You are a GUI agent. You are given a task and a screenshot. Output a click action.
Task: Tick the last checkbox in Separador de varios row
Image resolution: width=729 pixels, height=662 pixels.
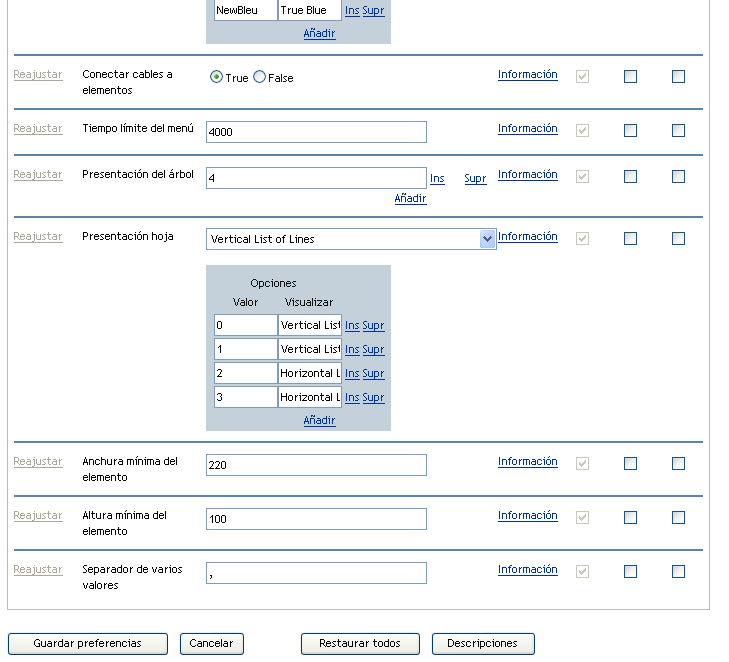(x=678, y=571)
